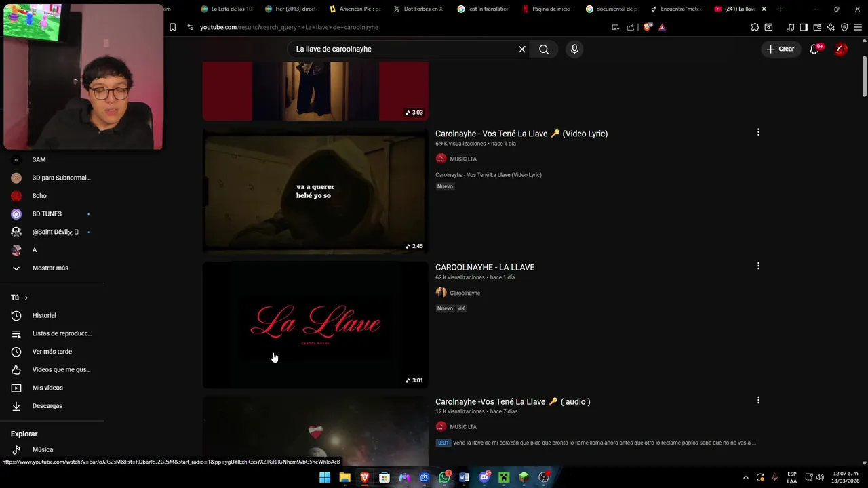Expand Mostrar más subscriptions

point(50,268)
